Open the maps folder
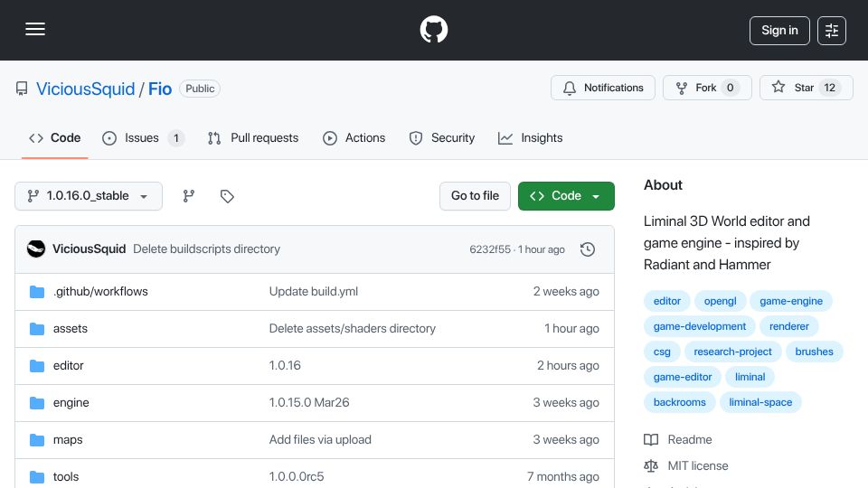 click(x=68, y=440)
